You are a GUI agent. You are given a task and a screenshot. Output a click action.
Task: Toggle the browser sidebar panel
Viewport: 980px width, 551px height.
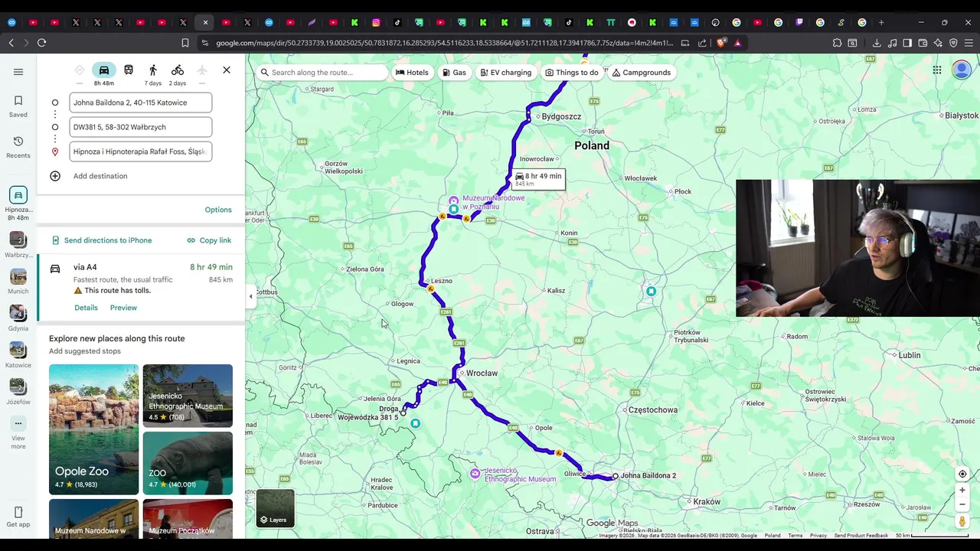tap(907, 43)
